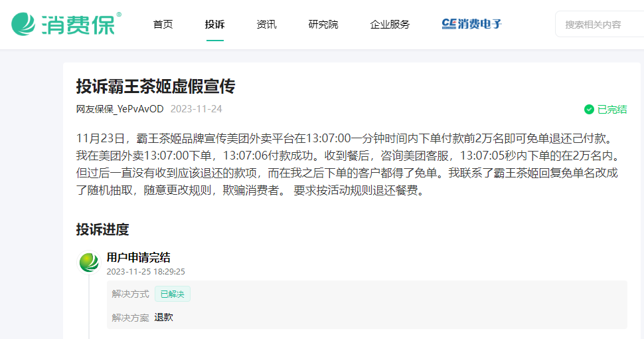Viewport: 644px width, 339px height.
Task: Open the 首页 nav item
Action: (x=163, y=25)
